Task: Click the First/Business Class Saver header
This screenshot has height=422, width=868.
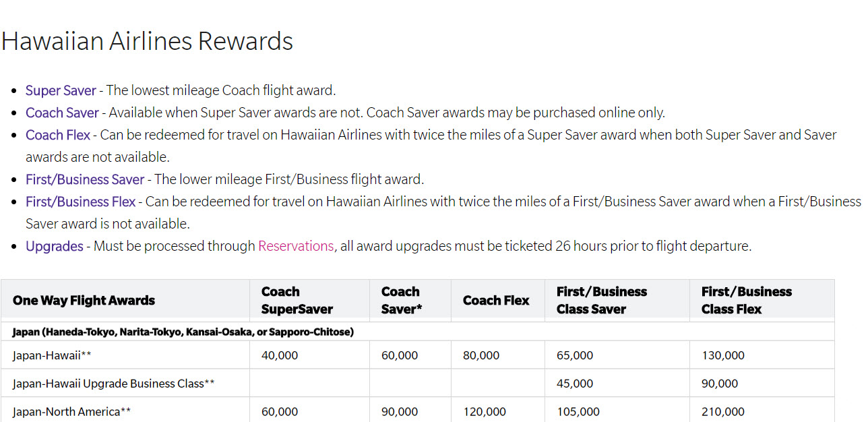Action: (601, 301)
